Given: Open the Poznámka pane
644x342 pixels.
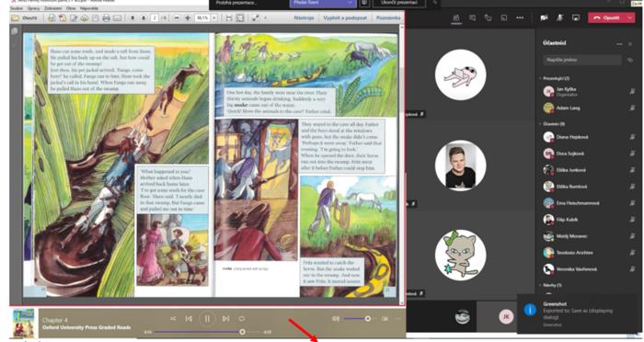Looking at the screenshot, I should pyautogui.click(x=388, y=18).
